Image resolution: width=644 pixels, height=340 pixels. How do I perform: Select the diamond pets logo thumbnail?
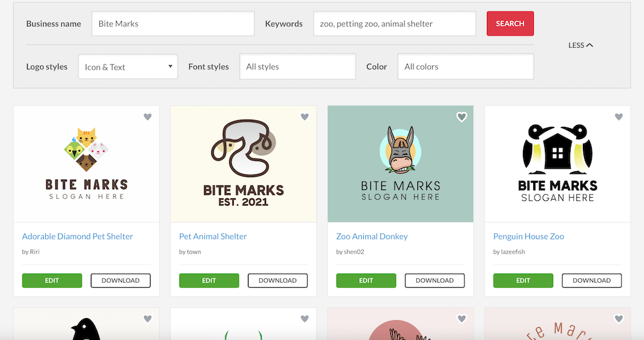point(86,164)
